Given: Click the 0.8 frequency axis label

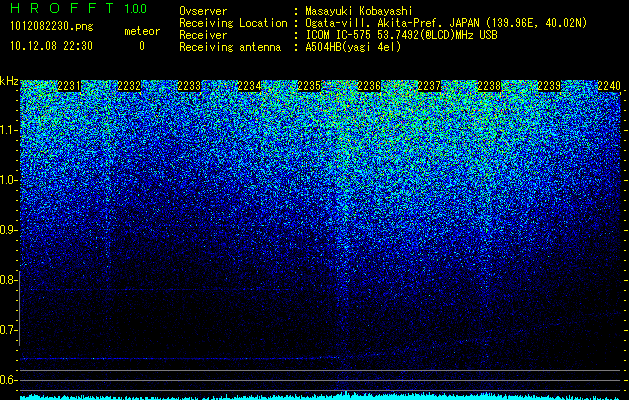Looking at the screenshot, I should point(8,280).
